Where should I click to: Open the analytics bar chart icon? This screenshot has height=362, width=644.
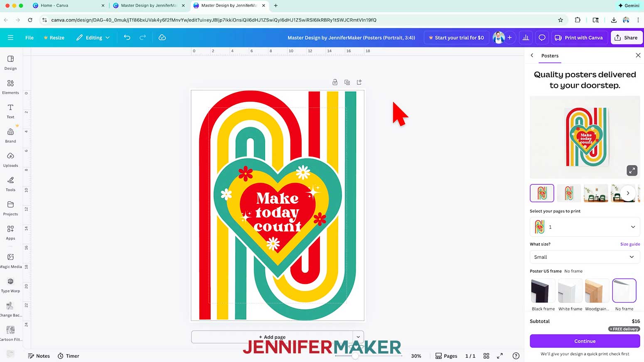(x=526, y=37)
